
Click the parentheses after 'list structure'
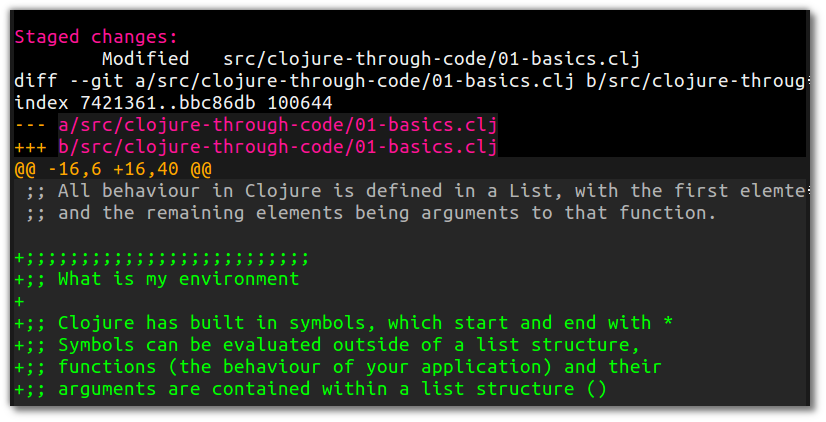(x=596, y=389)
